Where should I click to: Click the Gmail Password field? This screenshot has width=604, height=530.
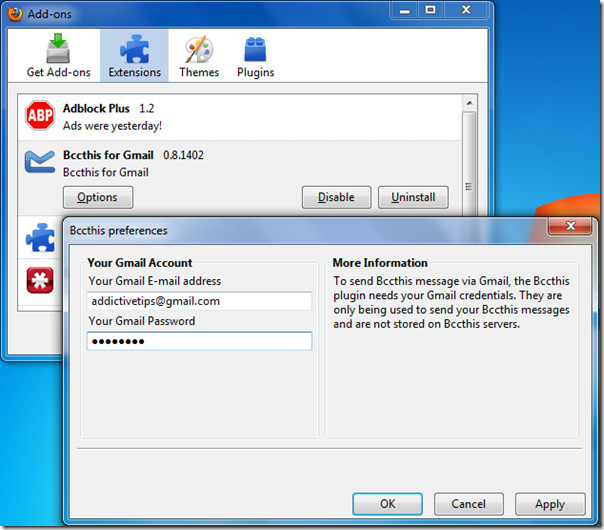pos(200,341)
